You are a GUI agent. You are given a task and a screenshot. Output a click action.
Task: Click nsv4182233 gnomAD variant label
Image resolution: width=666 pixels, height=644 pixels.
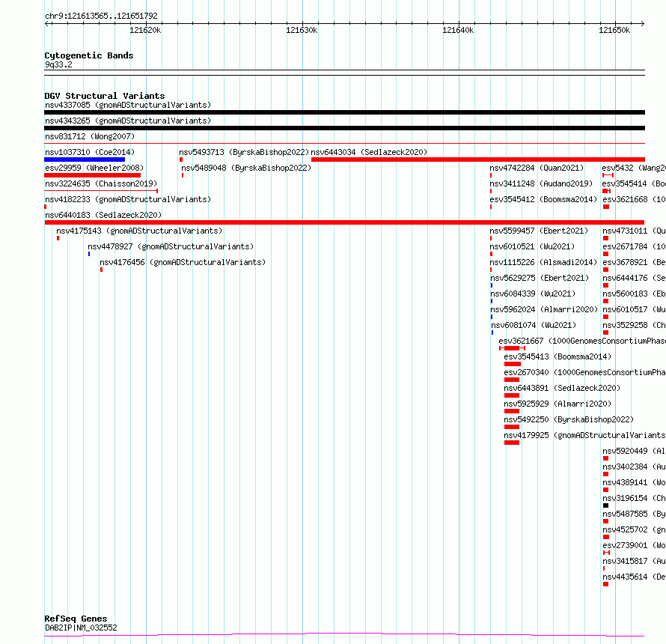pos(128,199)
